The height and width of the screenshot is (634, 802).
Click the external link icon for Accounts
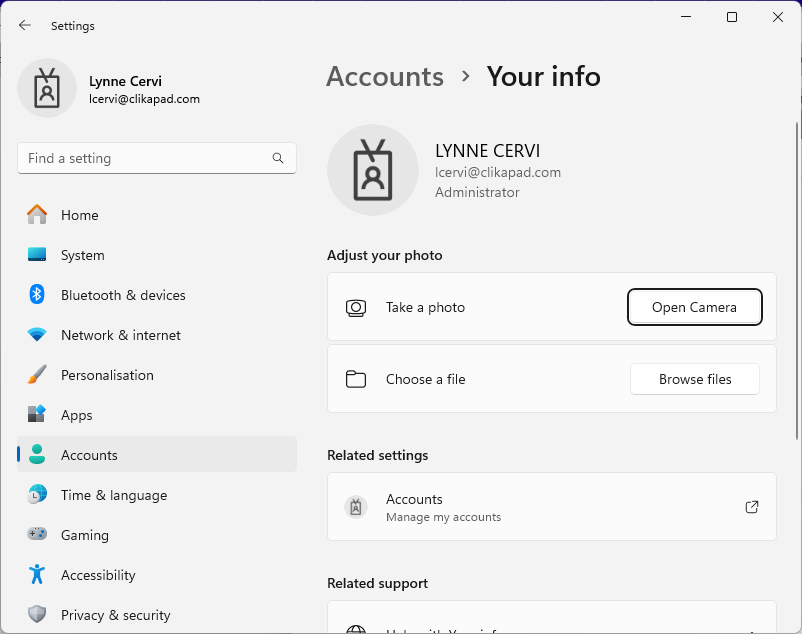(752, 507)
